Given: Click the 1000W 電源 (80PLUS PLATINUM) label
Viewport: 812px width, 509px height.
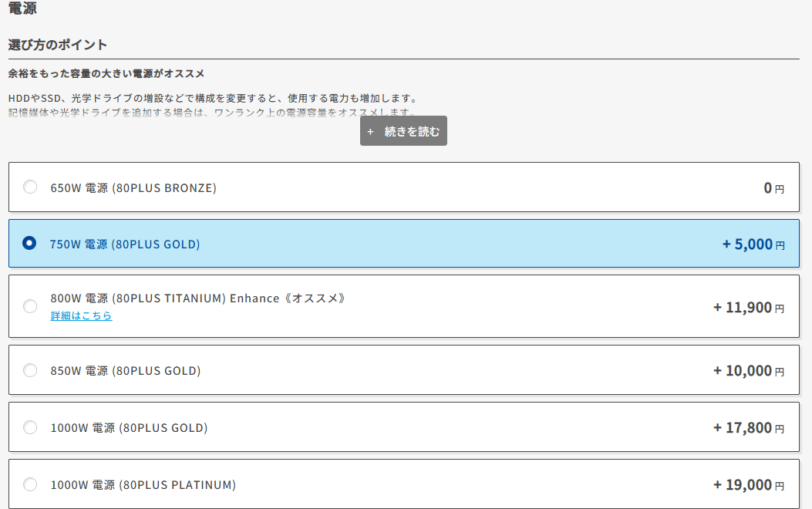Looking at the screenshot, I should (x=143, y=485).
